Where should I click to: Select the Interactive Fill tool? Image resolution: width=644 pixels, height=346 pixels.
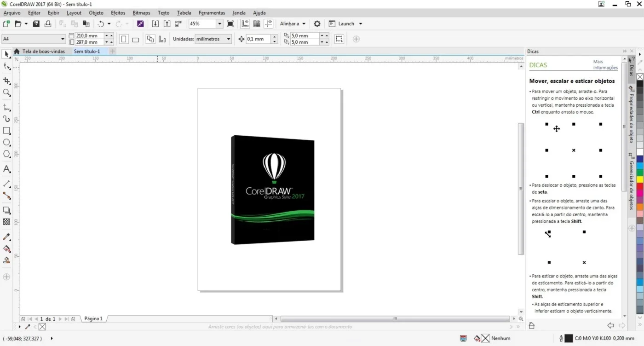point(6,248)
